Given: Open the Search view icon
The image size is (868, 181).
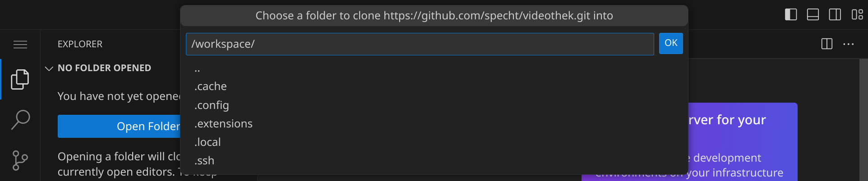Looking at the screenshot, I should pos(20,120).
